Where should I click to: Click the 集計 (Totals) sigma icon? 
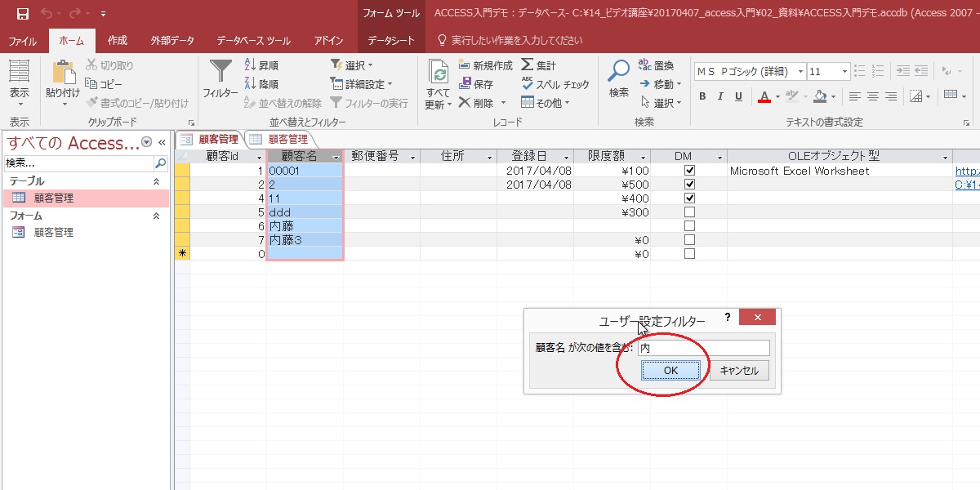pyautogui.click(x=539, y=65)
